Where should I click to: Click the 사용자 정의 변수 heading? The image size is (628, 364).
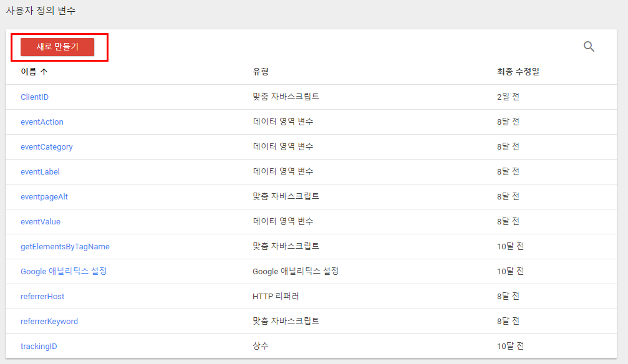click(x=41, y=11)
